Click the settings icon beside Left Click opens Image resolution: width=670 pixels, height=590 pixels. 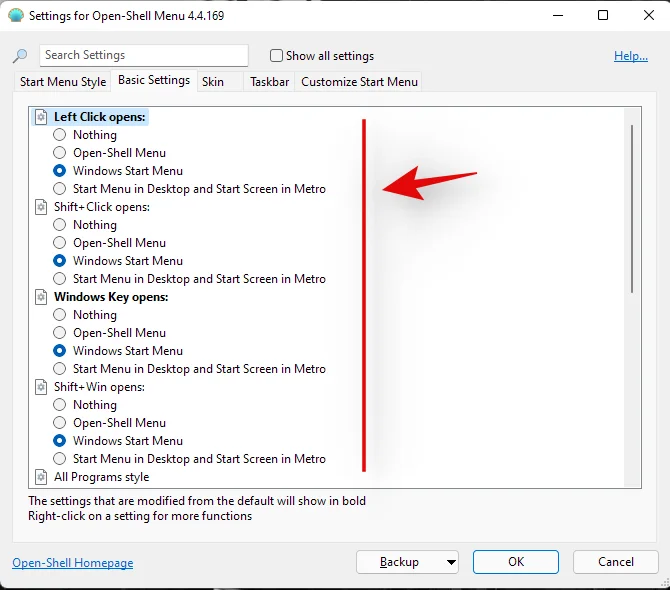tap(41, 117)
